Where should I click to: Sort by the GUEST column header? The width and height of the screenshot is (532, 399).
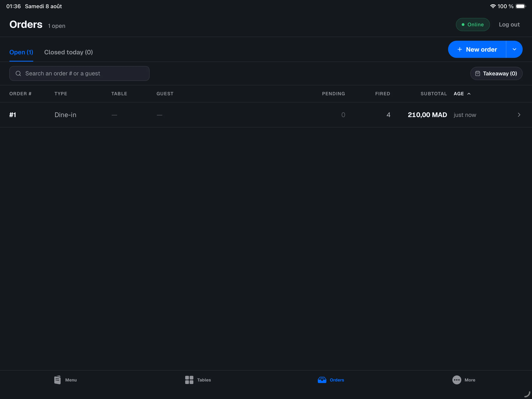pyautogui.click(x=165, y=94)
